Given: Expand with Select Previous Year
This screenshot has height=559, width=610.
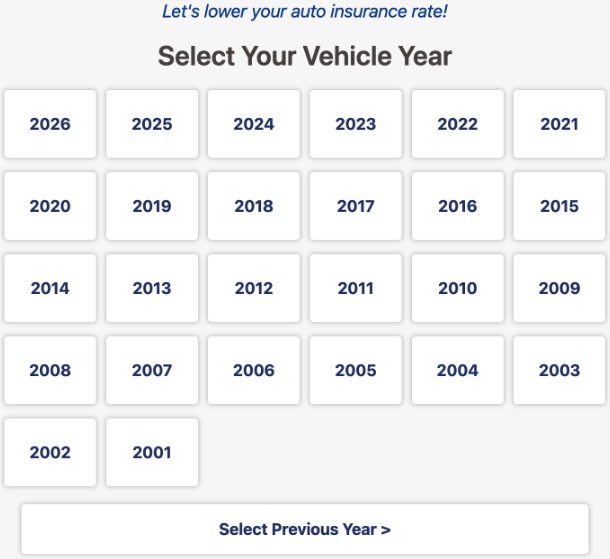Looking at the screenshot, I should pos(305,529).
